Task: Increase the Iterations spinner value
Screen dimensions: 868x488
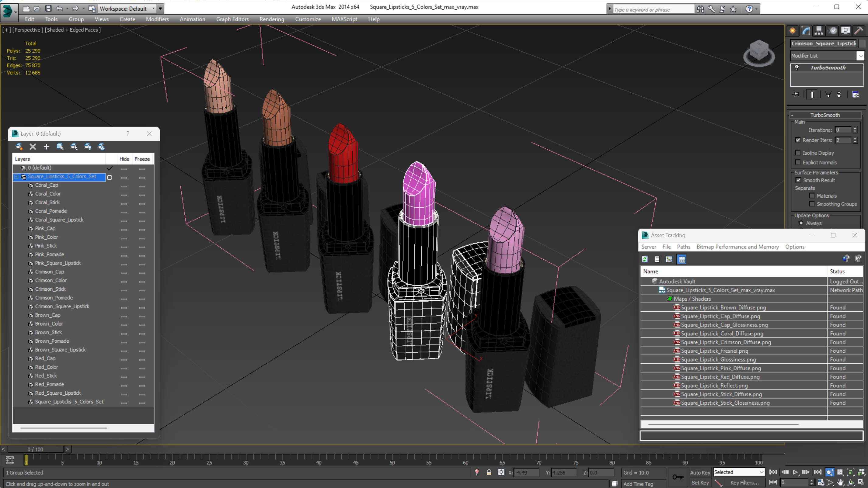Action: (855, 128)
